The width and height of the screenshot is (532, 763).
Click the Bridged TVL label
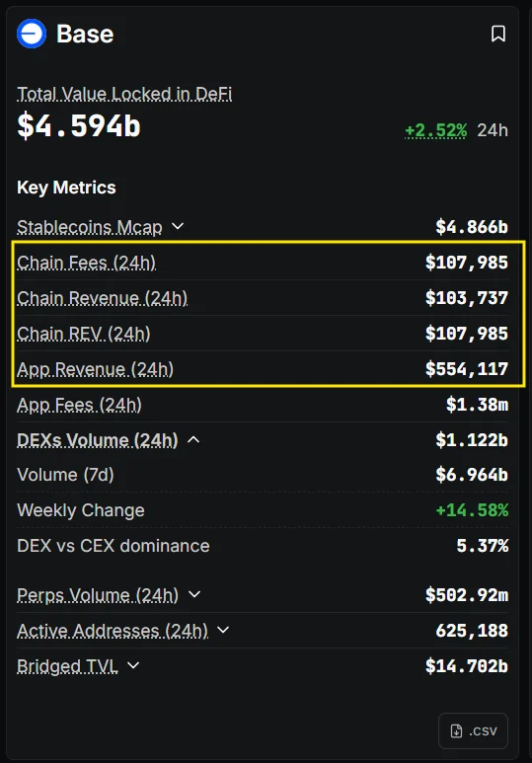68,665
